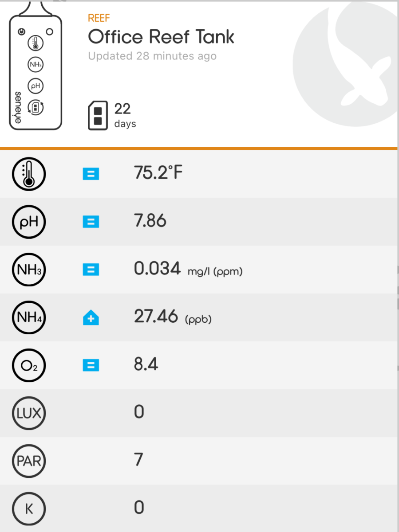Click the LUX light icon

[x=29, y=413]
